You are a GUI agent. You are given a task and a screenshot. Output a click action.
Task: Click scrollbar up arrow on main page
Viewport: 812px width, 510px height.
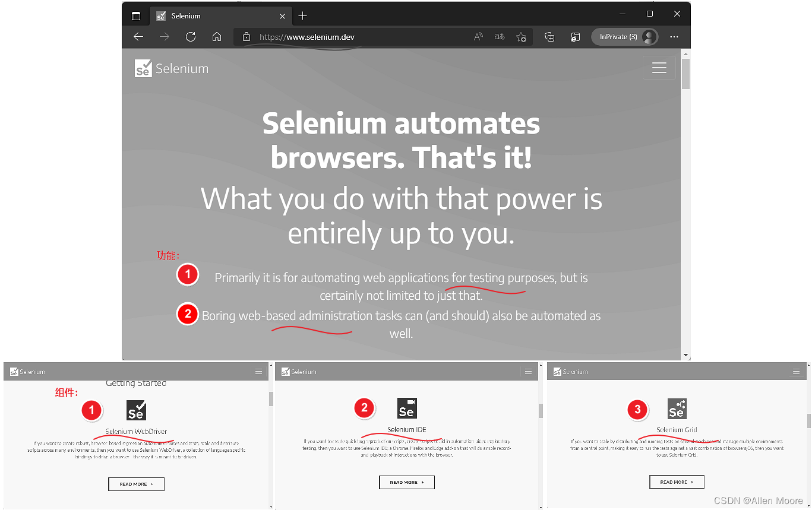(686, 53)
